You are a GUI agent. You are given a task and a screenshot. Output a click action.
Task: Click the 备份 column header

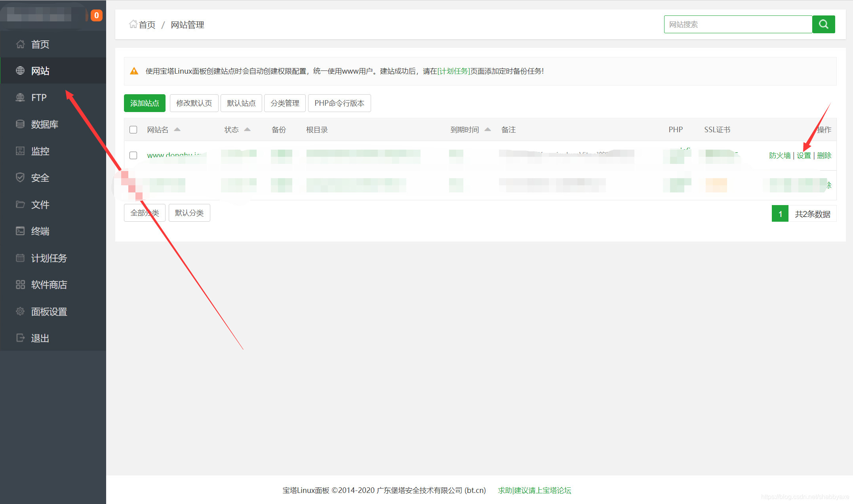[x=279, y=130]
